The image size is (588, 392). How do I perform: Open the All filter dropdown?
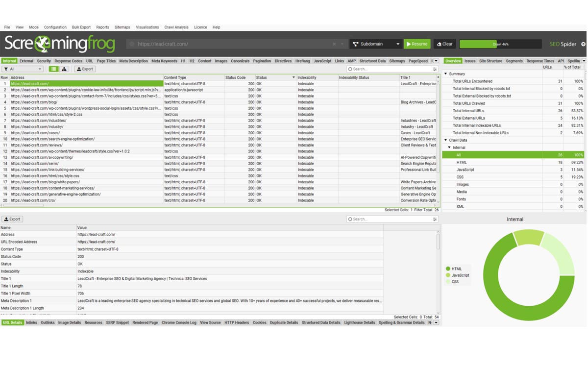(23, 69)
